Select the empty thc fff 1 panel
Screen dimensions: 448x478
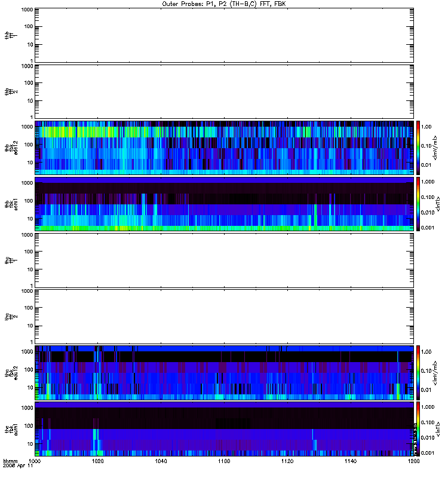(x=224, y=261)
